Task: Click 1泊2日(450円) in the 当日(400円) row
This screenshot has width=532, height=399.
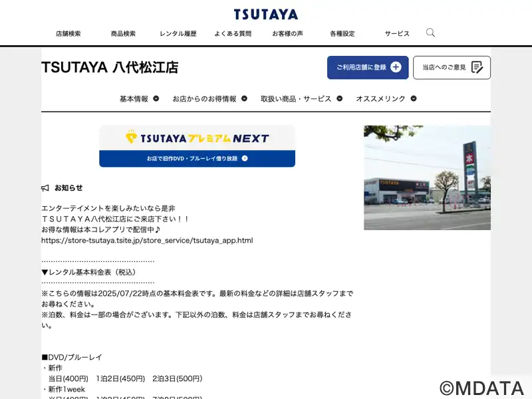Action: tap(120, 378)
